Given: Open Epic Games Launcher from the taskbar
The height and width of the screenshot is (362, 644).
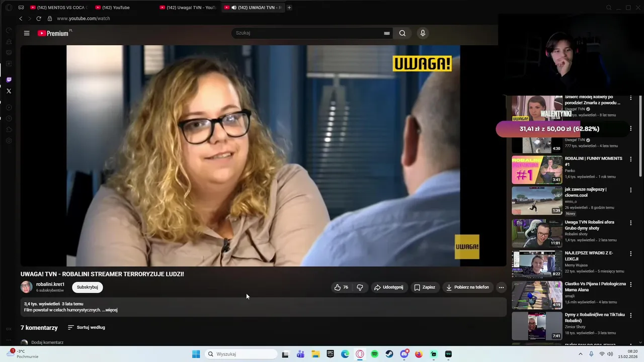Looking at the screenshot, I should 330,354.
